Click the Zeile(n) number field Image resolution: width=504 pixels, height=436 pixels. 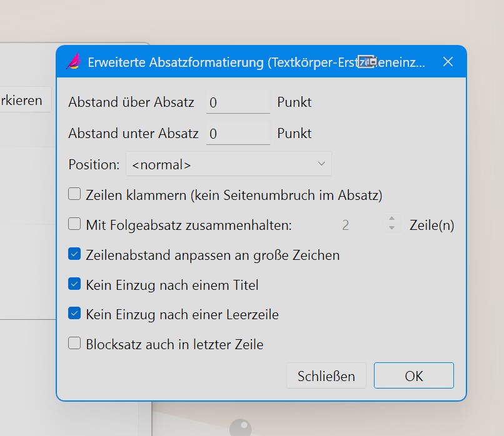361,224
